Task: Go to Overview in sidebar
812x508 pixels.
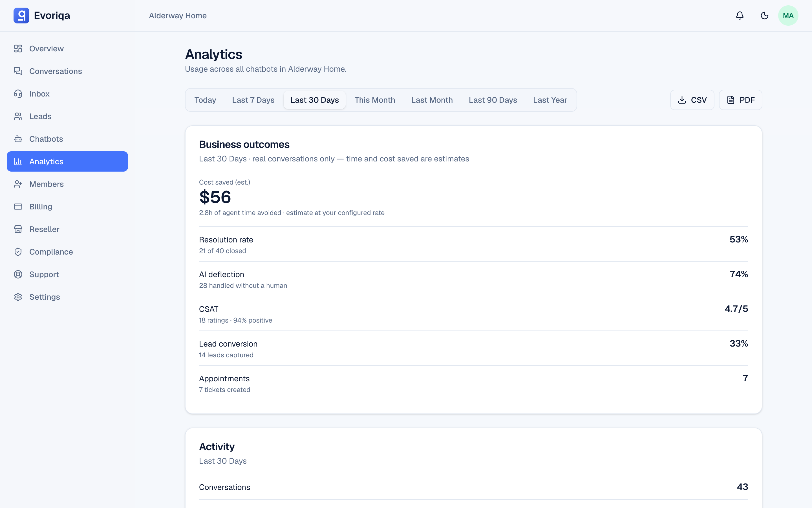Action: point(46,49)
